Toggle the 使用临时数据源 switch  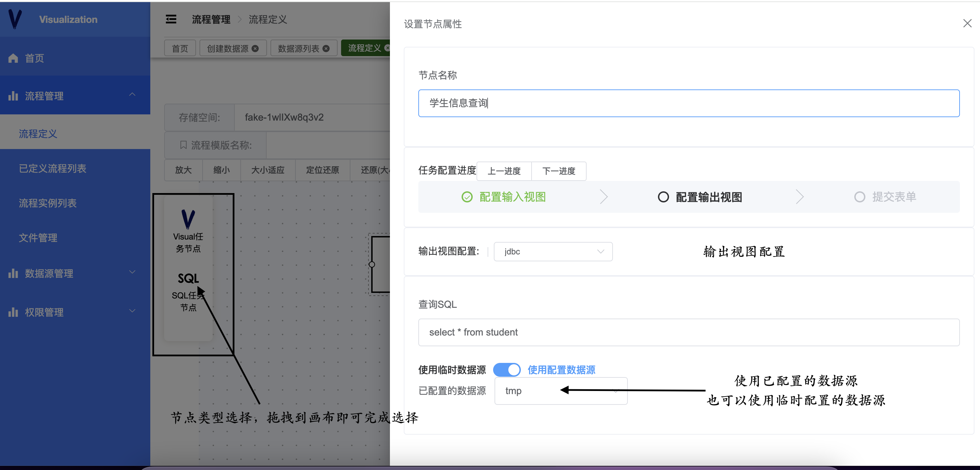(507, 370)
